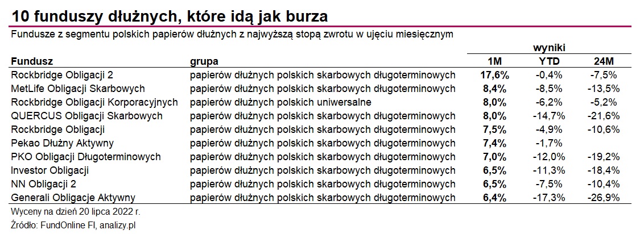
Task: Select the '8,0%' value in Rockbridge Korporacyjnych row
Action: (494, 102)
